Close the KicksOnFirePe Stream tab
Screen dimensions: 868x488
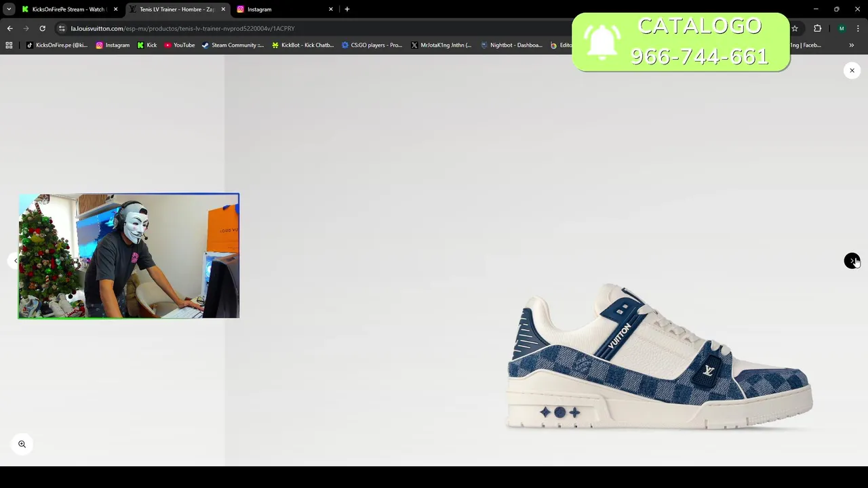click(115, 9)
